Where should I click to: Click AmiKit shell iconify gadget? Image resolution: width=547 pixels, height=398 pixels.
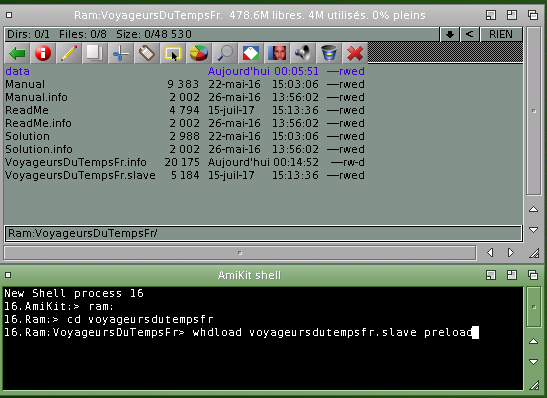click(491, 275)
